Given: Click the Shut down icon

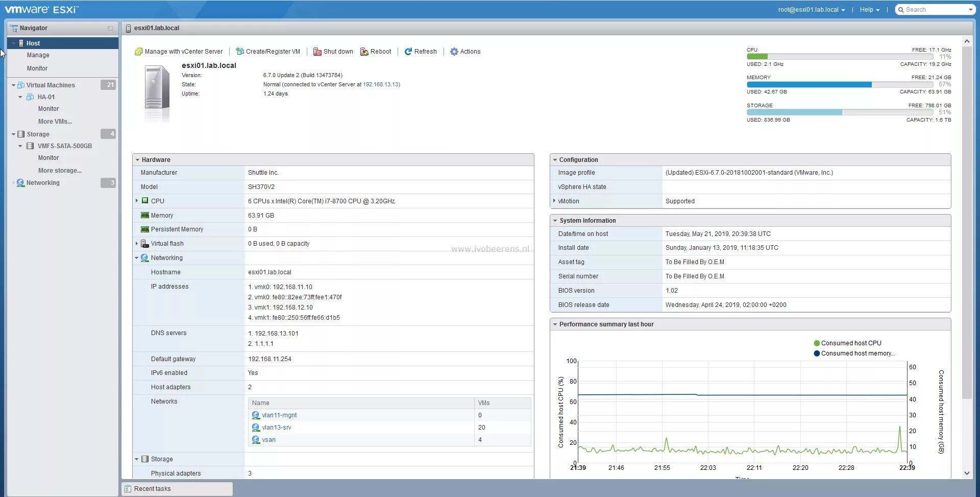Looking at the screenshot, I should point(317,52).
